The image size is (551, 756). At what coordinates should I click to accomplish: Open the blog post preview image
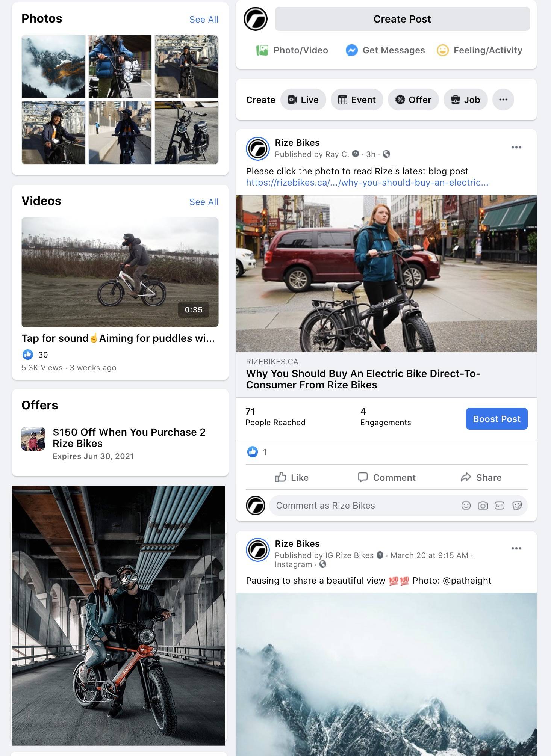click(386, 274)
